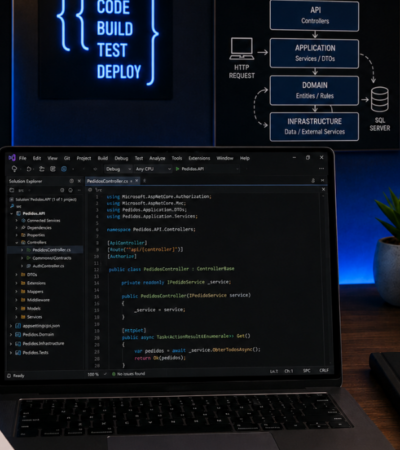The width and height of the screenshot is (400, 450).
Task: Collapse the Pedidos.API project node
Action: [x=12, y=213]
